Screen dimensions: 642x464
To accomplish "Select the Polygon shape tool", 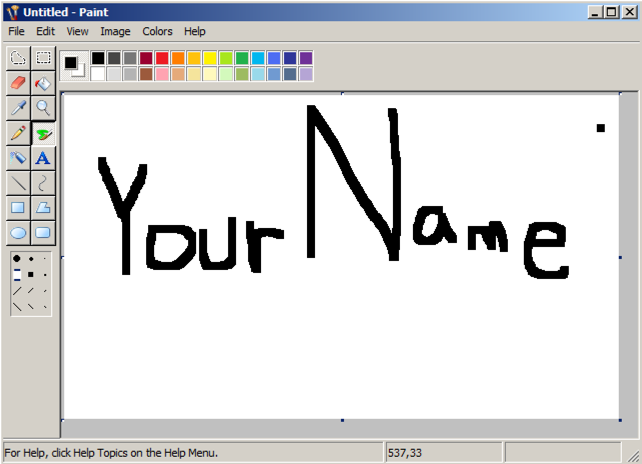I will (43, 208).
